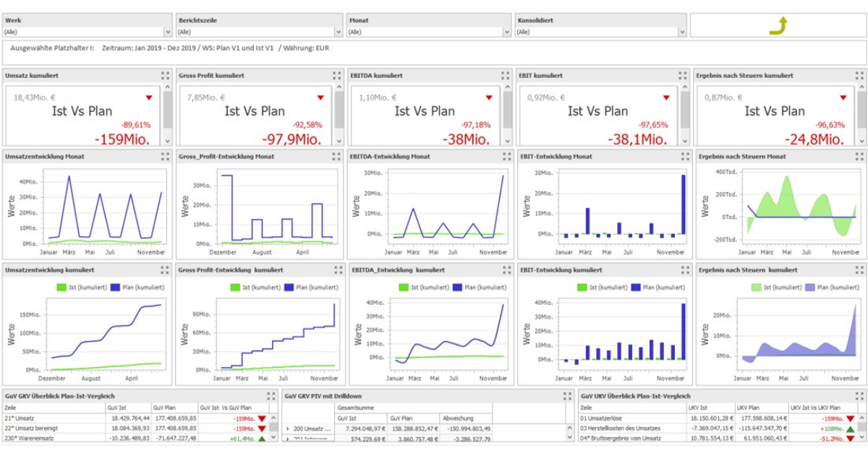868x454 pixels.
Task: Click green Ist (kumuliert) legend swatch in EBITDA chart
Action: coord(404,288)
